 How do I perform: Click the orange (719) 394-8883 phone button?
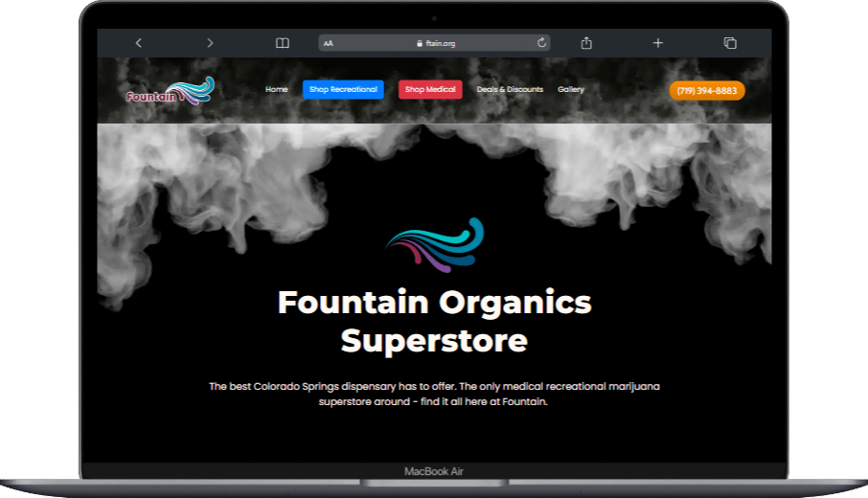coord(707,91)
